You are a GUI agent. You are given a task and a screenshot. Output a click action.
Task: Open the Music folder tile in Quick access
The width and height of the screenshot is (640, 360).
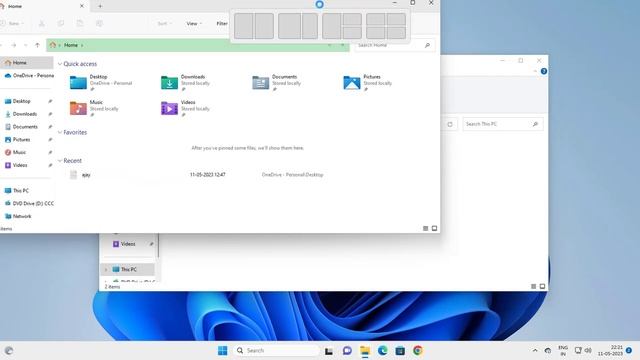pyautogui.click(x=94, y=108)
